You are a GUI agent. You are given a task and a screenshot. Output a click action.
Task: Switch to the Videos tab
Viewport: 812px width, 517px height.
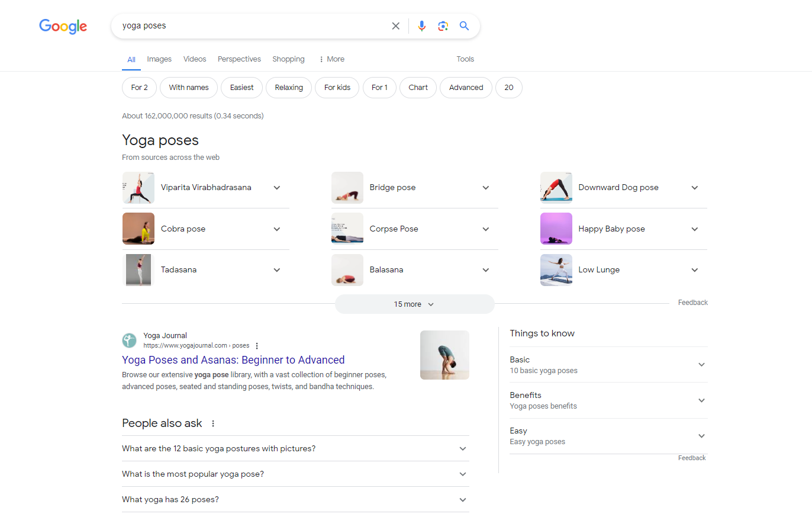[194, 59]
